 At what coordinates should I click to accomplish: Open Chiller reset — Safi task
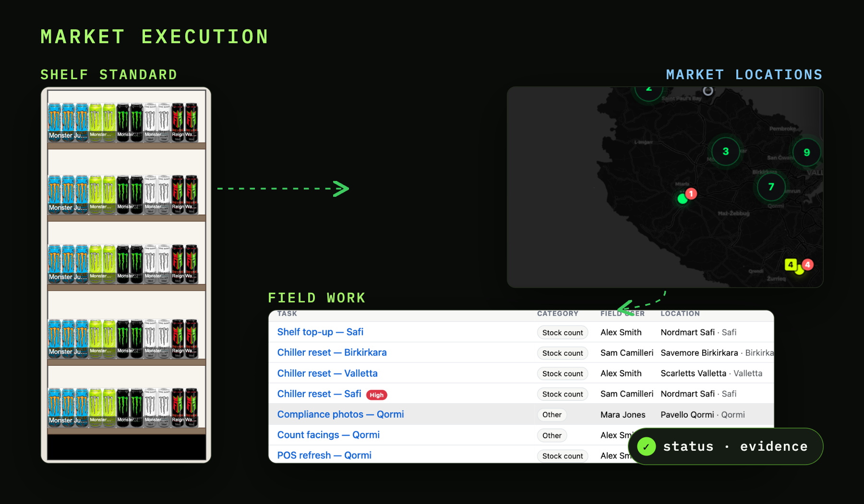319,394
